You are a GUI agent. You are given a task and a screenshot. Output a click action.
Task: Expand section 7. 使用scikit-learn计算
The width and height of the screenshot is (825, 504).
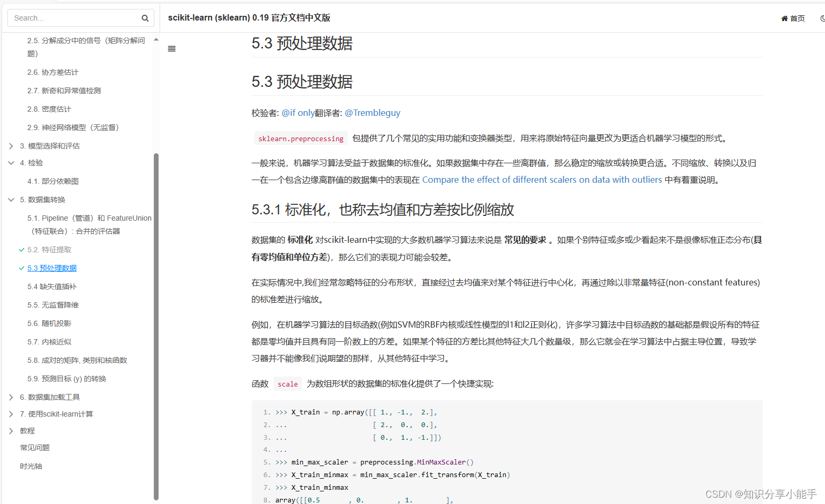click(x=11, y=414)
